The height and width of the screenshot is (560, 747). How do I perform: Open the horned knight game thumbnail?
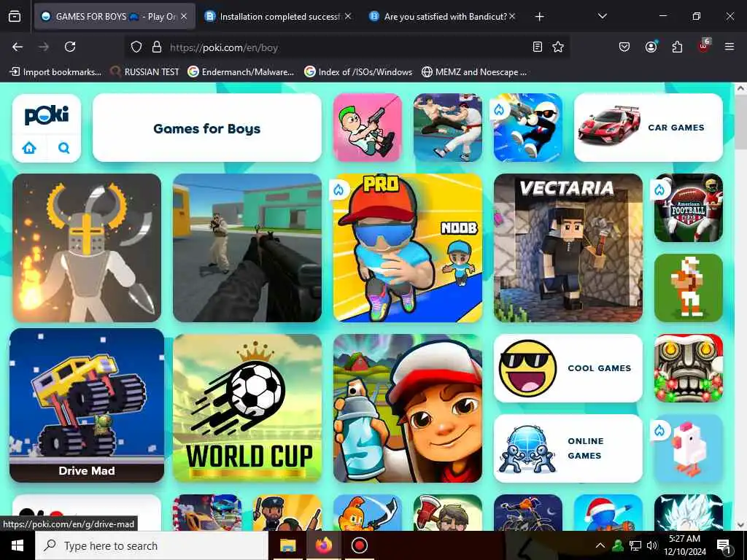(87, 248)
